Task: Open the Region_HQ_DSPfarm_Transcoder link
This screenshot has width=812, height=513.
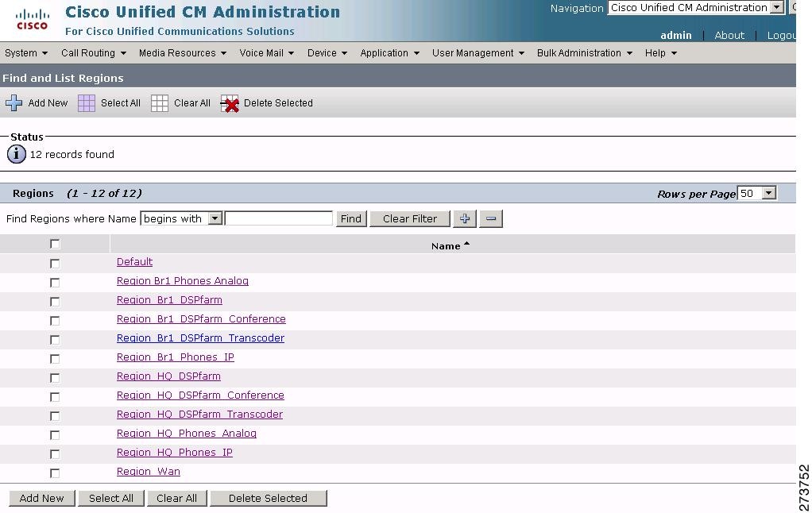Action: tap(199, 415)
